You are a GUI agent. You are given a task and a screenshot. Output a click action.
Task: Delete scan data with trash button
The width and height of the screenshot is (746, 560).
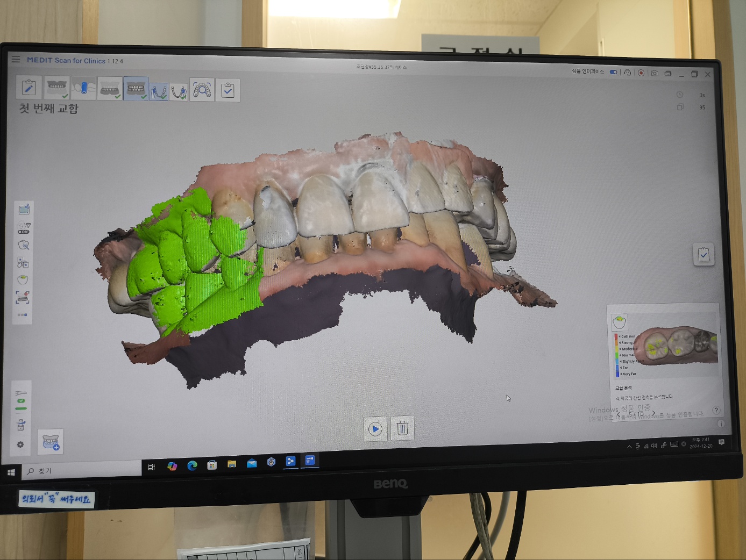402,428
